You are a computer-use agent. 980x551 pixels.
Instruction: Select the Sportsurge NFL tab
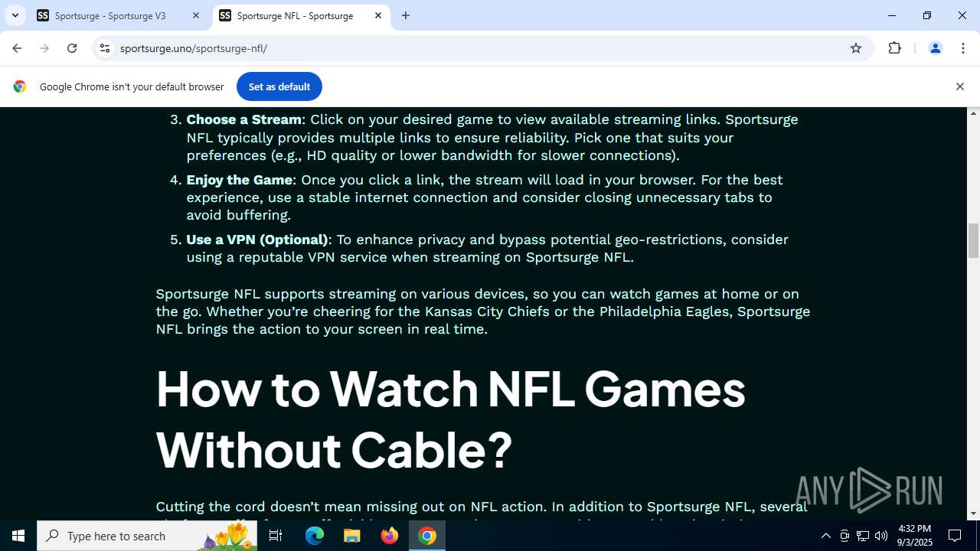point(295,15)
